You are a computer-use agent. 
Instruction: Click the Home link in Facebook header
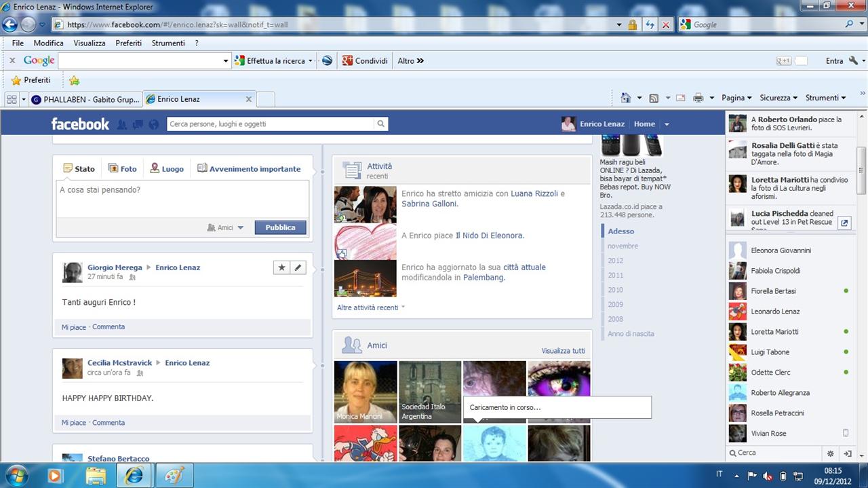[x=644, y=124]
